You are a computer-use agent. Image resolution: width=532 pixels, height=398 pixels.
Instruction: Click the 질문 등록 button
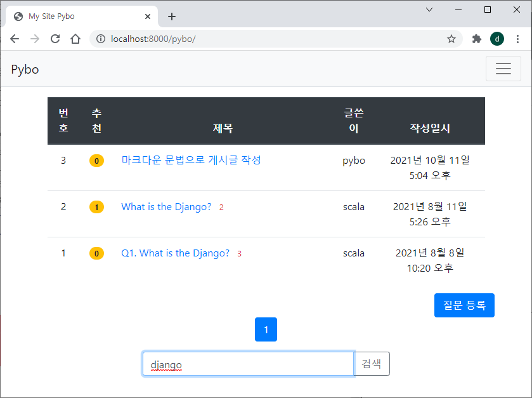pos(464,305)
